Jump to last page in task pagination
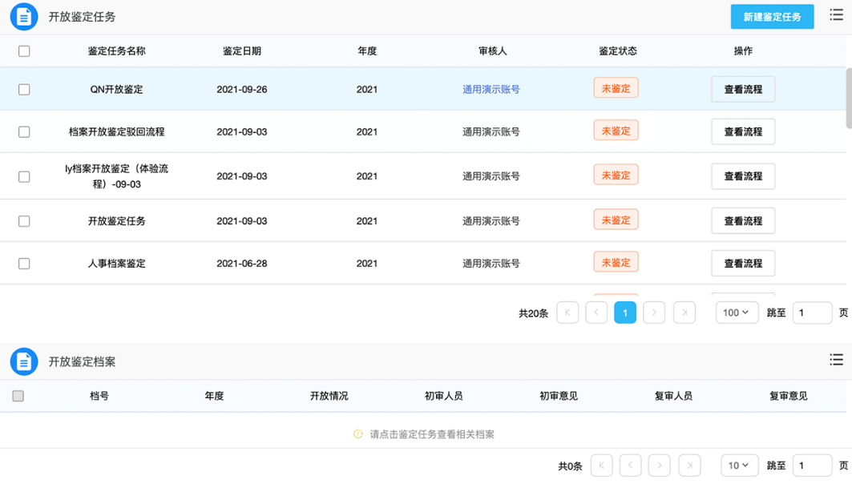Screen dimensions: 852x504 click(684, 312)
